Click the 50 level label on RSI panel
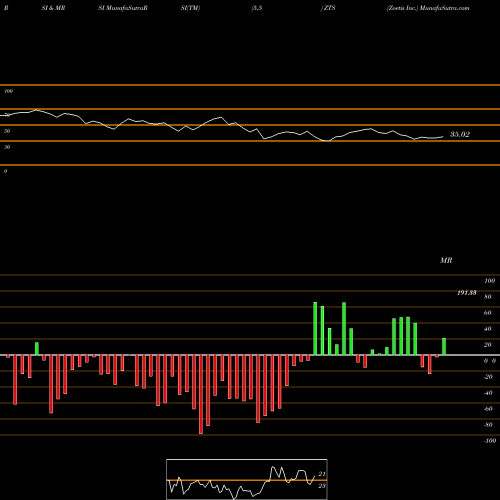The image size is (500, 500). [x=7, y=131]
